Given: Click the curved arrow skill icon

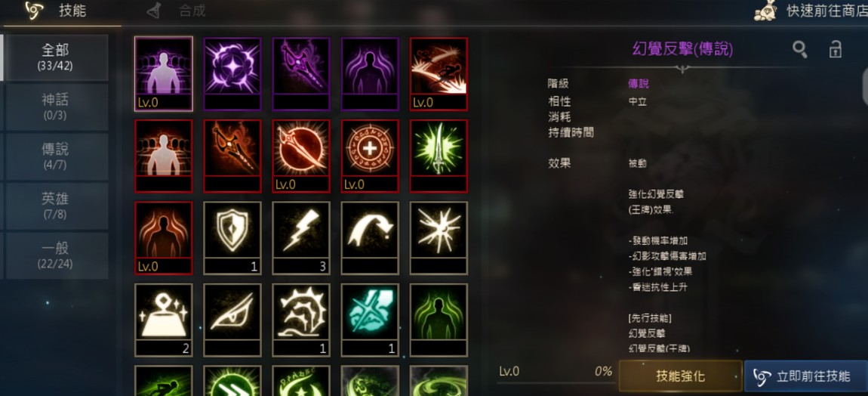Looking at the screenshot, I should 369,238.
